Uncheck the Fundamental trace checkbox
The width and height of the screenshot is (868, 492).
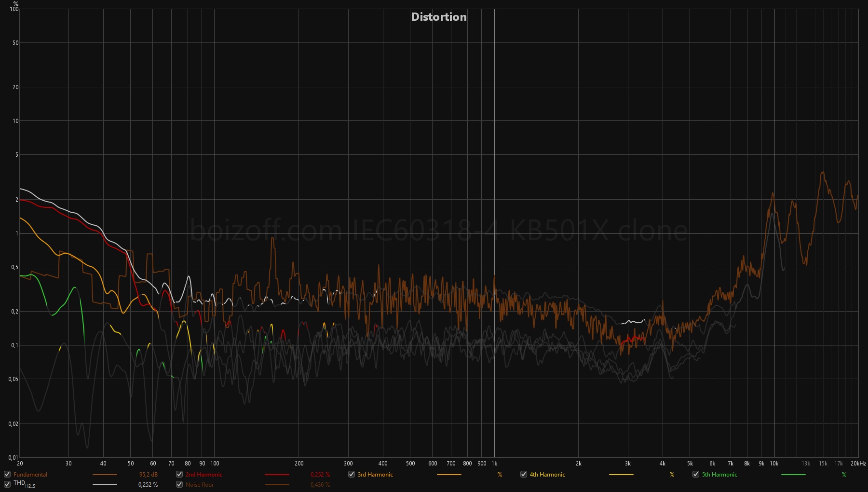click(7, 474)
